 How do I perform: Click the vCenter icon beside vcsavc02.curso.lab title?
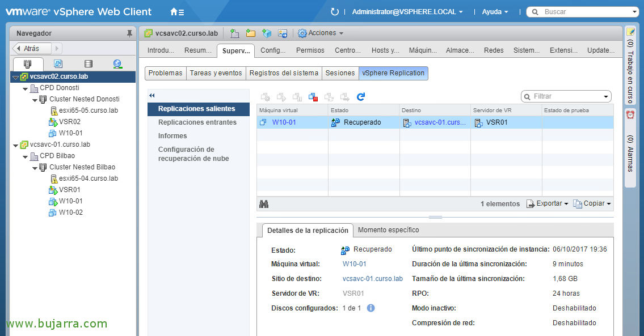click(x=148, y=33)
